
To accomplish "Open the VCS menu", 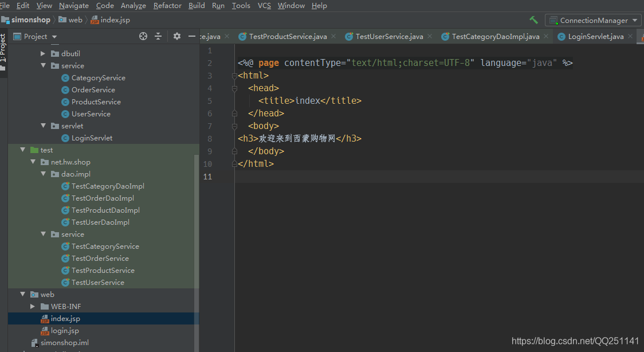I will pyautogui.click(x=264, y=6).
